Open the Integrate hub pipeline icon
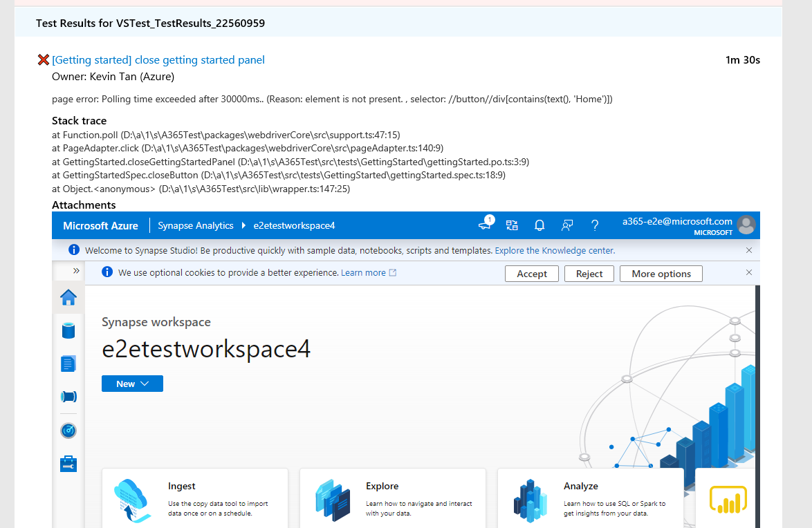812x528 pixels. pos(68,397)
